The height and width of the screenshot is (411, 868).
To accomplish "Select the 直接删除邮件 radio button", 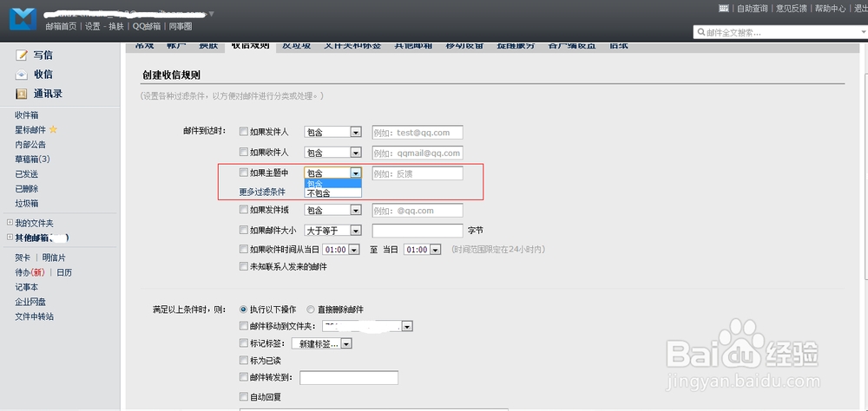I will pyautogui.click(x=310, y=310).
